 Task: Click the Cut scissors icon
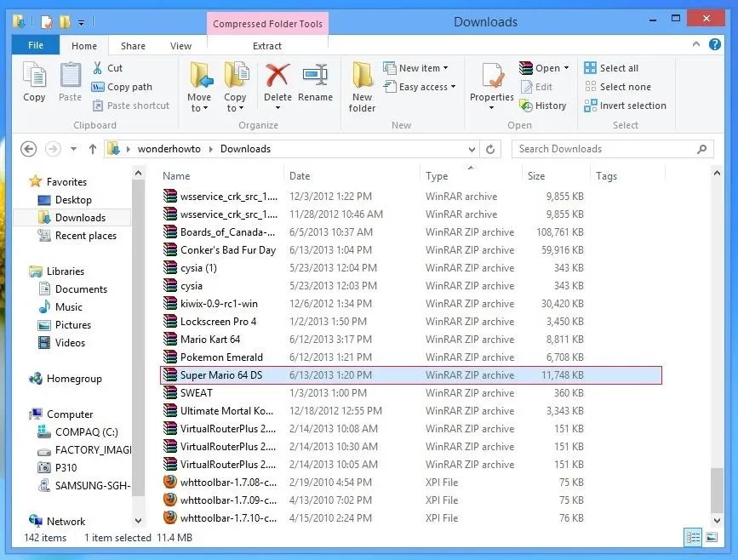pyautogui.click(x=97, y=68)
